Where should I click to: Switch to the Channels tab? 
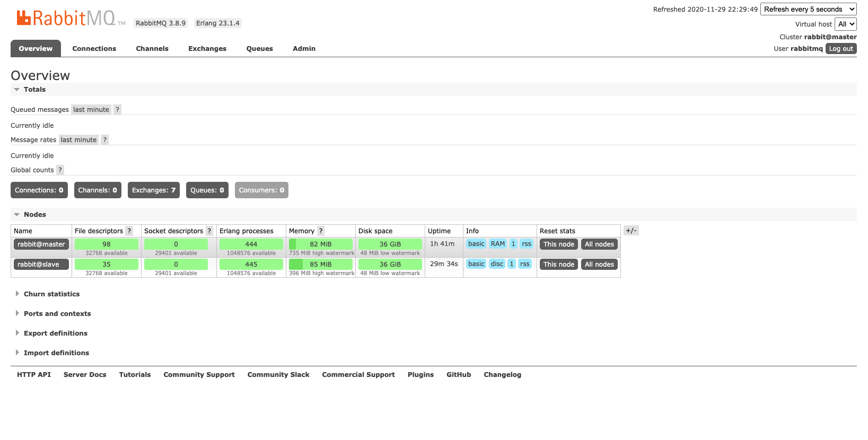(152, 49)
